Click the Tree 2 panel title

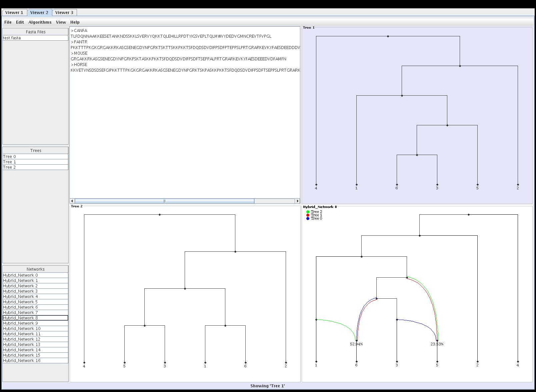point(77,206)
